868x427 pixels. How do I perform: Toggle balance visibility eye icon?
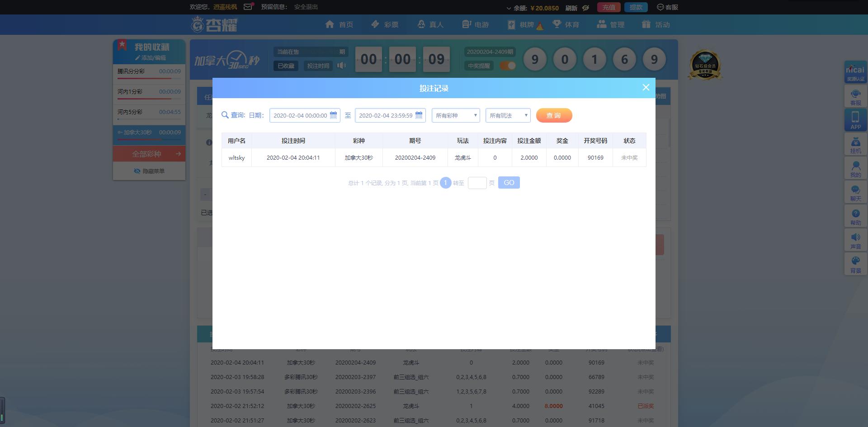point(585,8)
